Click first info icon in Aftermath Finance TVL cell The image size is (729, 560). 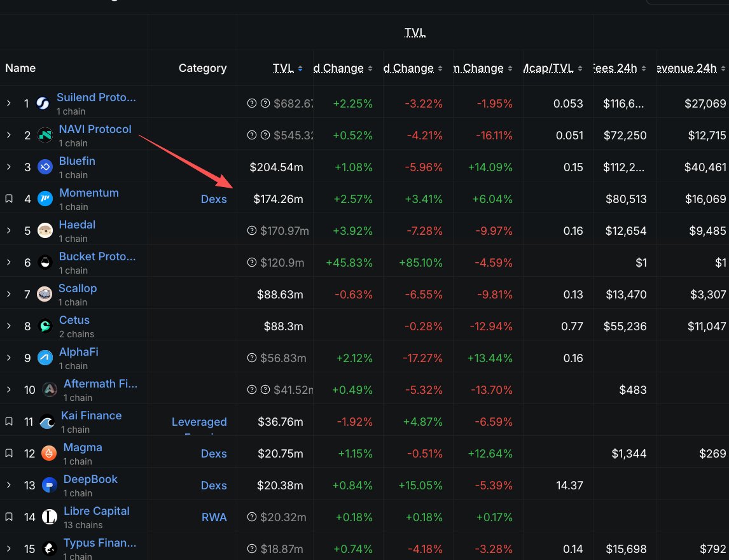252,389
